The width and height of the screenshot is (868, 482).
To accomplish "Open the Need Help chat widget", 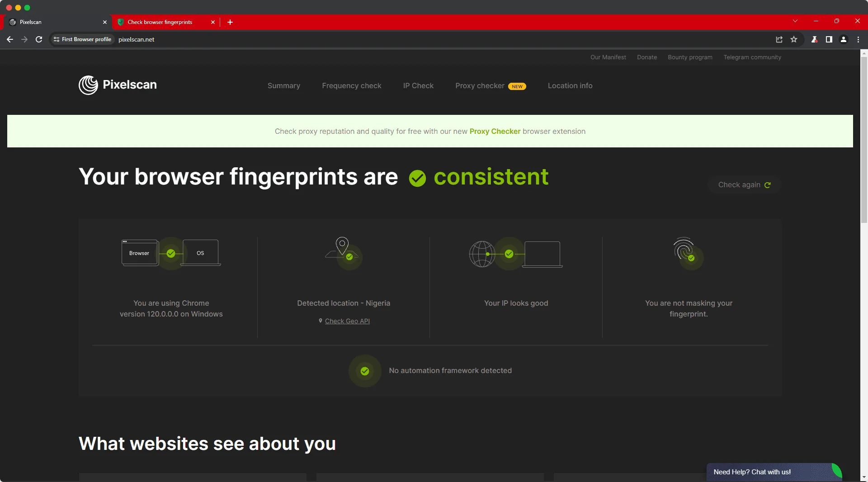I will pyautogui.click(x=774, y=472).
